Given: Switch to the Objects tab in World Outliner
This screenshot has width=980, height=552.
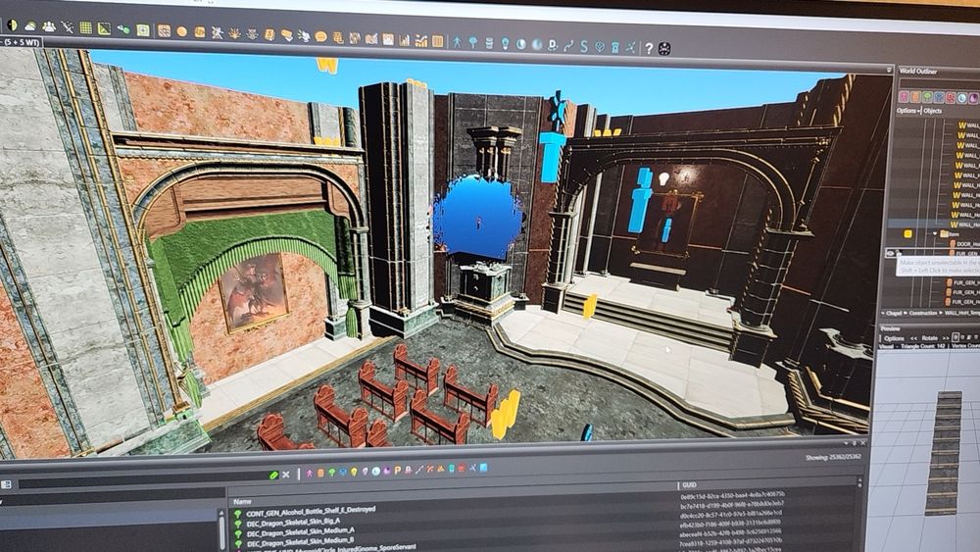Looking at the screenshot, I should tap(933, 111).
